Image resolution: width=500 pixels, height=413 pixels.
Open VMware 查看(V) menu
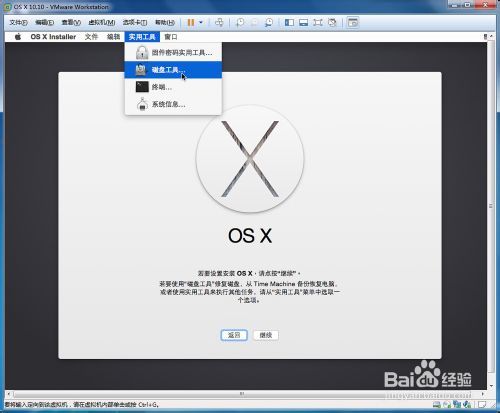(71, 22)
